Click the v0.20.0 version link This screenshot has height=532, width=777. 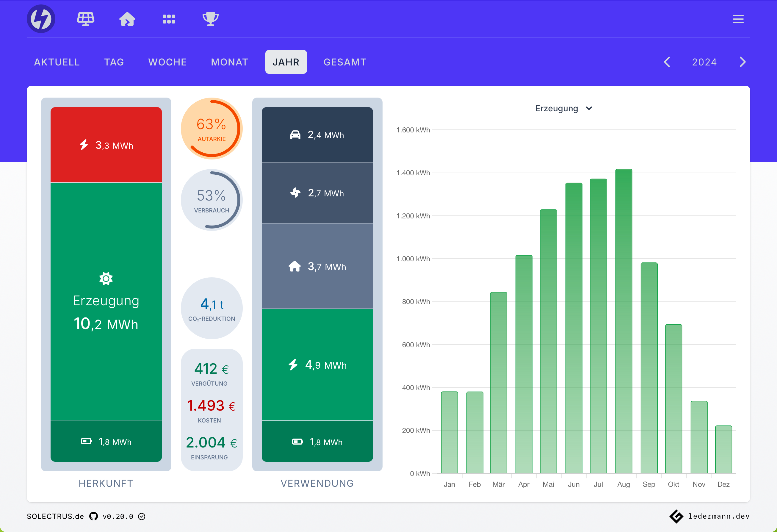118,516
